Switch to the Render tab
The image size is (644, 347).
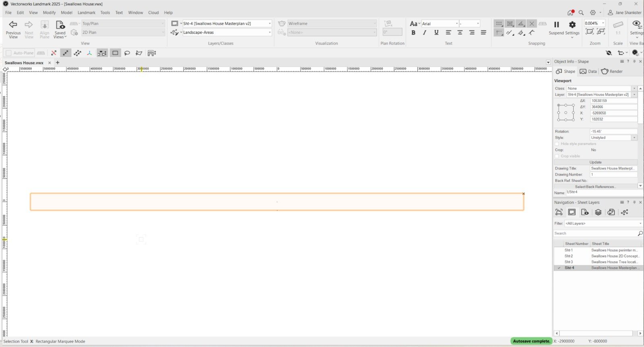(x=612, y=71)
